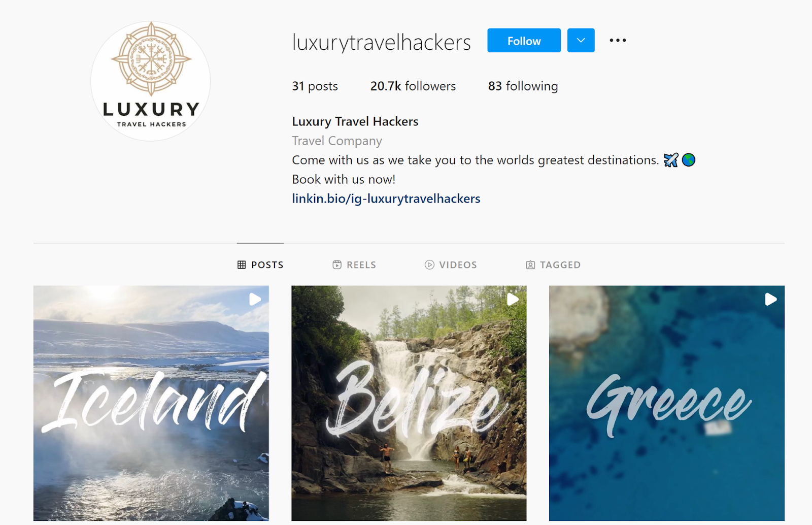
Task: Click the video play badge on Belize post
Action: pos(513,300)
